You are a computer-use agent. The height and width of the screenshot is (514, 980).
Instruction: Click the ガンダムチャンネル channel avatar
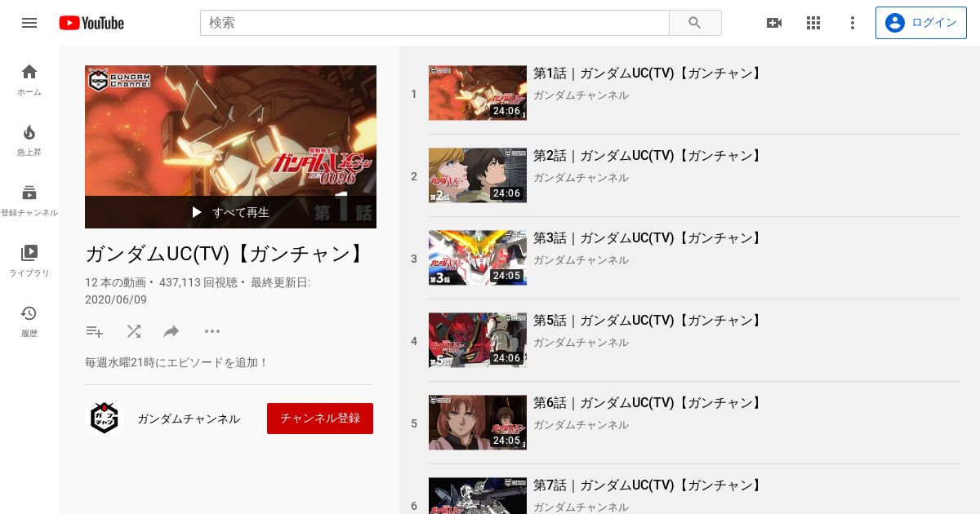point(105,419)
